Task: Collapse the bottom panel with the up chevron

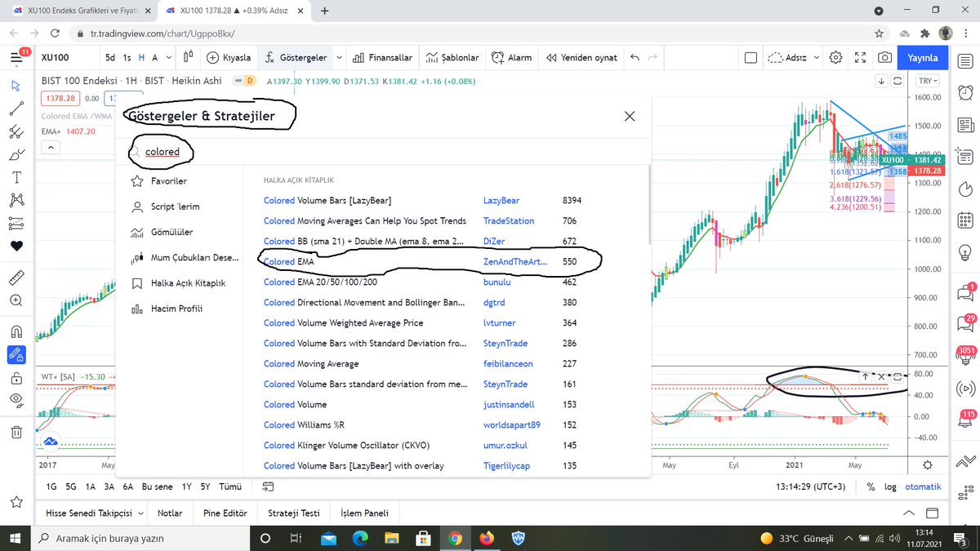Action: coord(908,513)
